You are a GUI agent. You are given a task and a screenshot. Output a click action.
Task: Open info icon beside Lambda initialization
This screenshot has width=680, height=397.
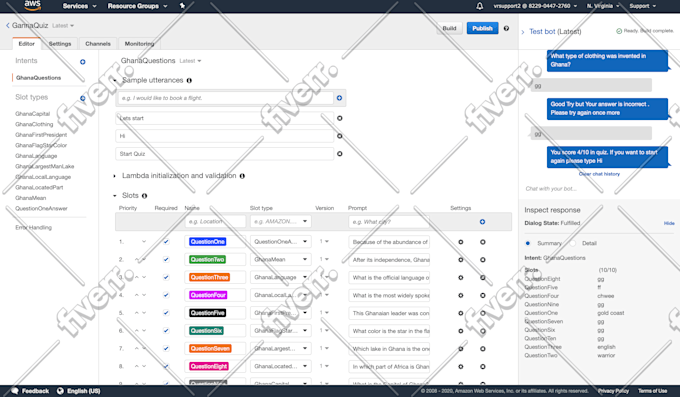point(242,176)
